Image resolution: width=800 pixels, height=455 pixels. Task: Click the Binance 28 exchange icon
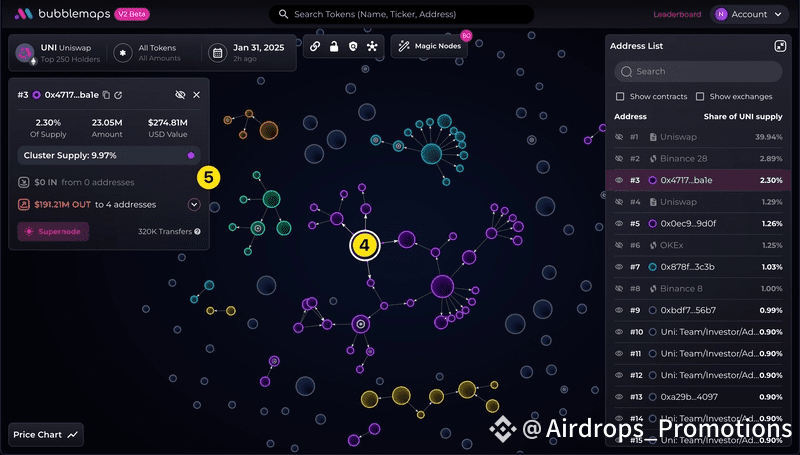(653, 159)
